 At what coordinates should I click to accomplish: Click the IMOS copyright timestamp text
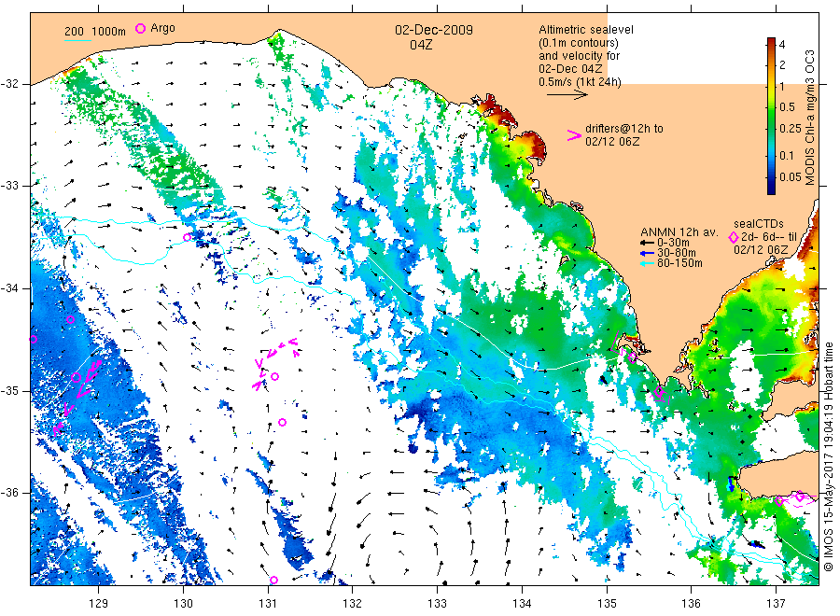pyautogui.click(x=829, y=456)
